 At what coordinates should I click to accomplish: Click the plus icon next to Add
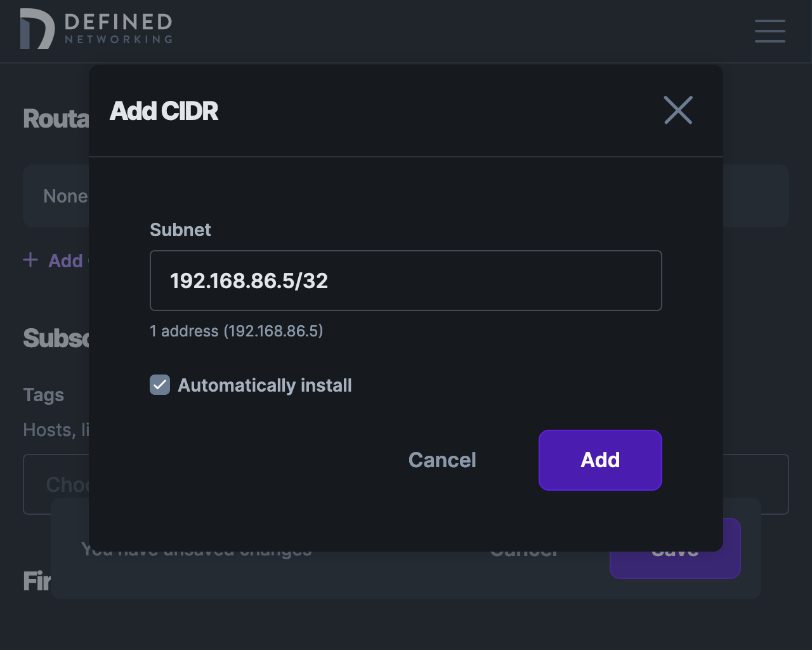click(30, 260)
